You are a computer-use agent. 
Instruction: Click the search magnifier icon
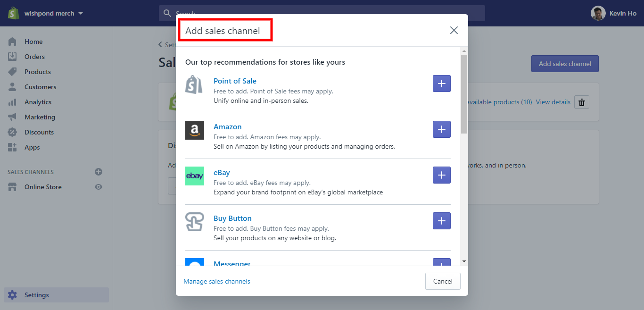(167, 13)
